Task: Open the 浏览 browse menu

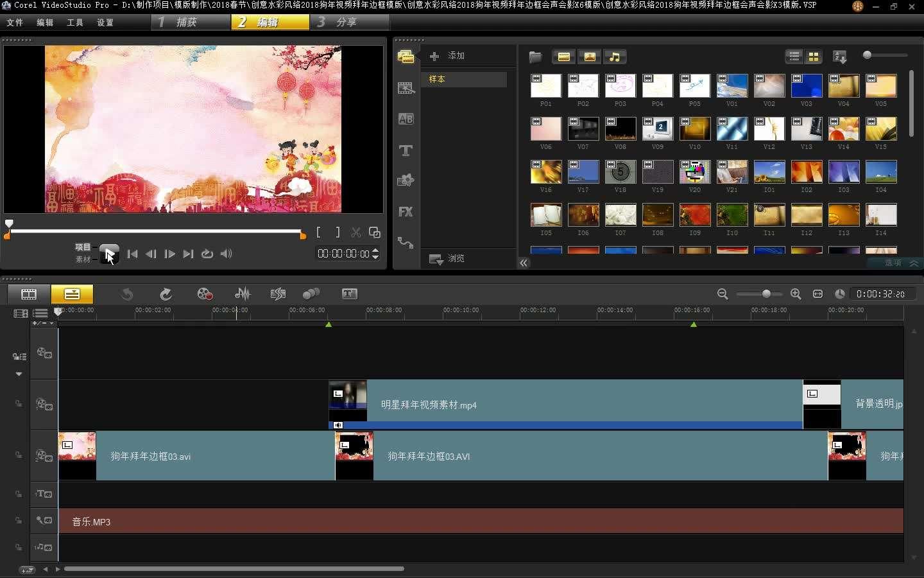Action: click(447, 259)
